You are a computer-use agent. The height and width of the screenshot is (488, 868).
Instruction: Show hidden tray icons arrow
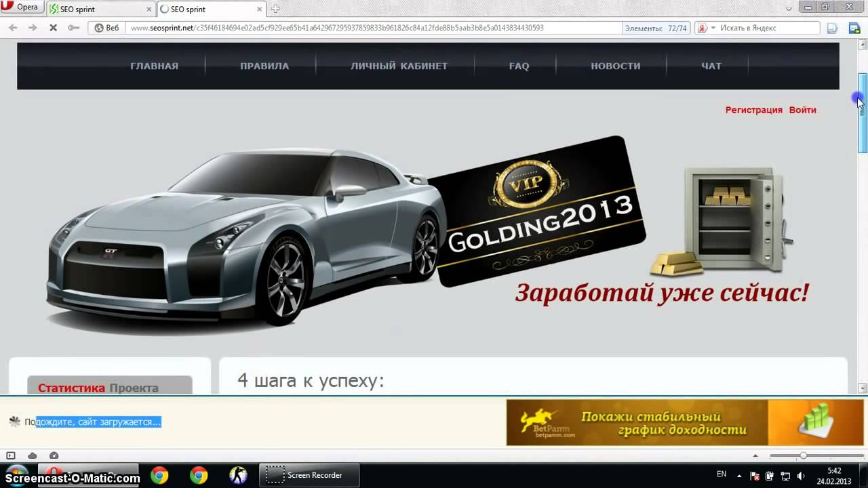[741, 476]
